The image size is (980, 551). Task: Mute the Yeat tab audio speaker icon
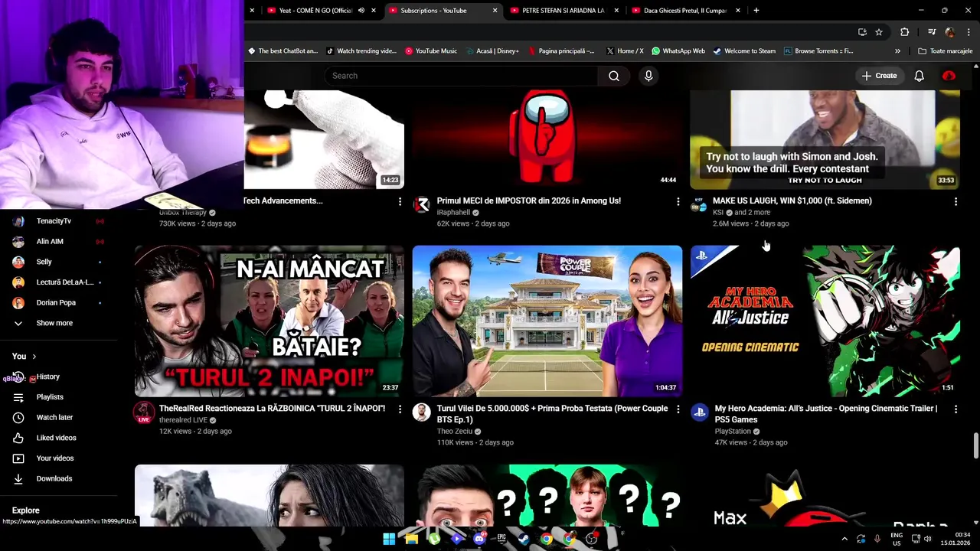pos(361,11)
